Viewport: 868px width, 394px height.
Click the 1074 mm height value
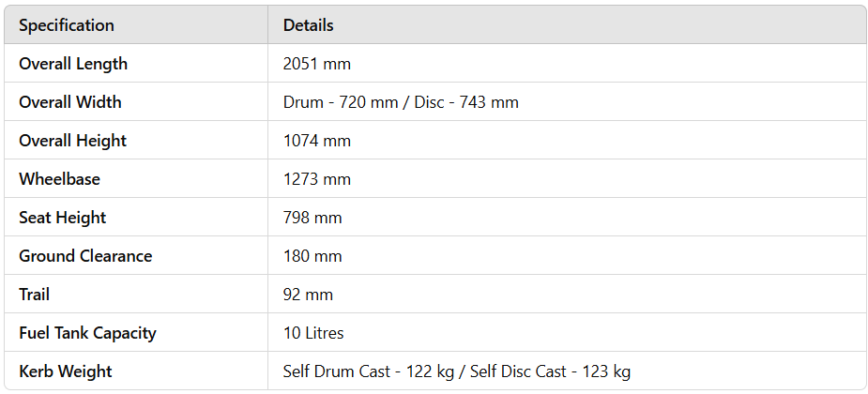[317, 141]
